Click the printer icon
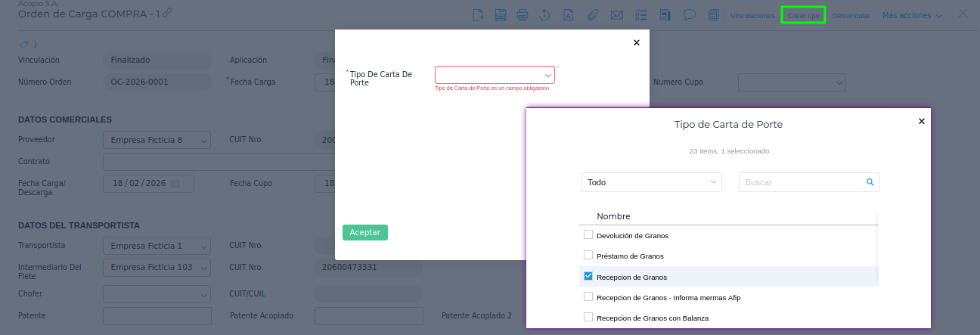This screenshot has height=335, width=980. point(522,15)
